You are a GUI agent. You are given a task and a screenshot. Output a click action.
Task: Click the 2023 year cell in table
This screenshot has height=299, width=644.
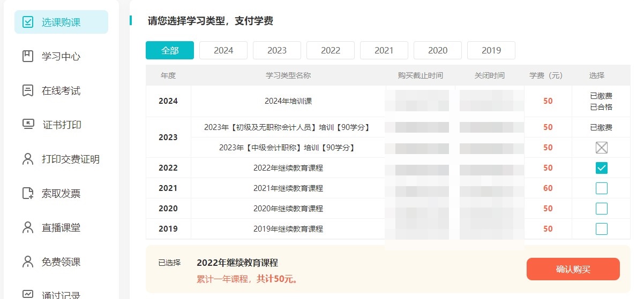pyautogui.click(x=168, y=137)
